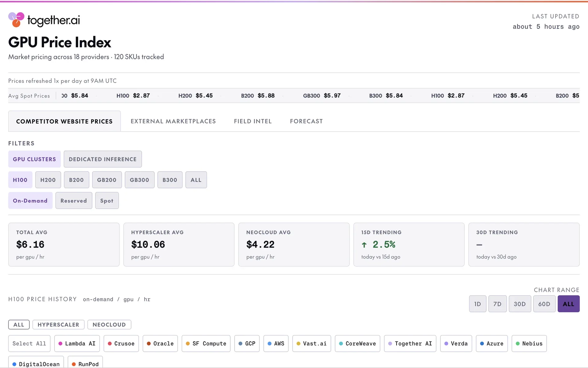Toggle Lambda AI series

[77, 343]
